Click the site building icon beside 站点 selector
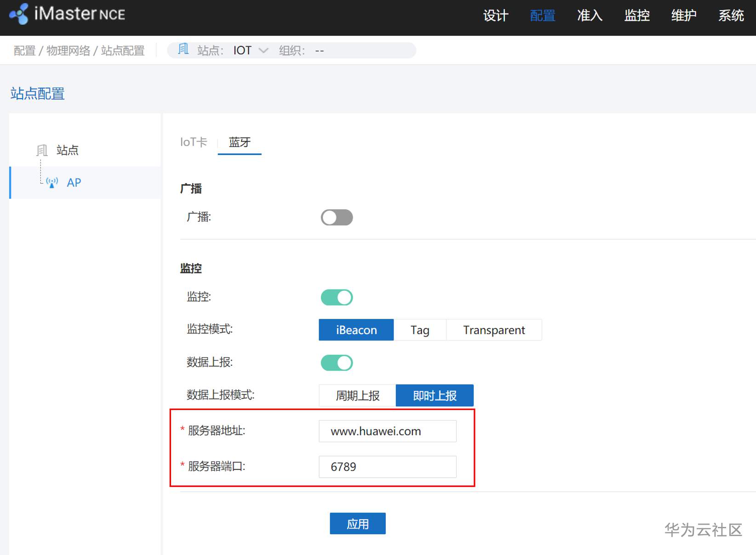 tap(183, 49)
